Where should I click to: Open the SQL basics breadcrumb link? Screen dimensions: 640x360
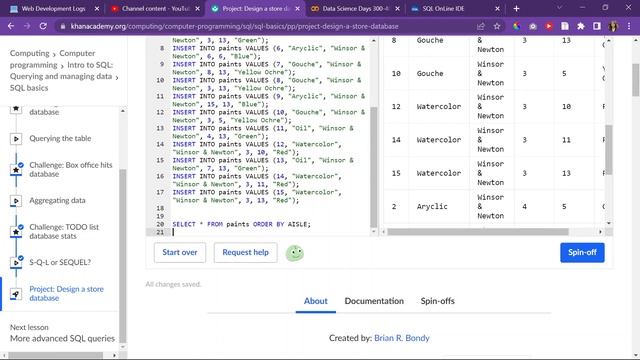click(29, 88)
